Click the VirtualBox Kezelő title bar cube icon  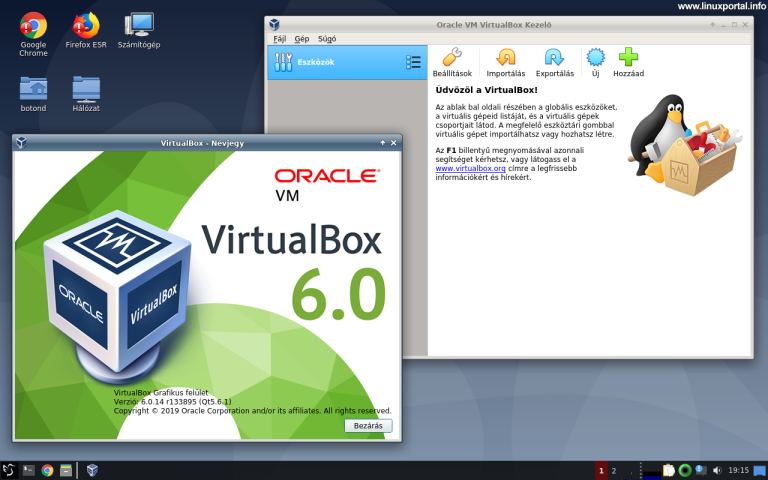point(275,24)
